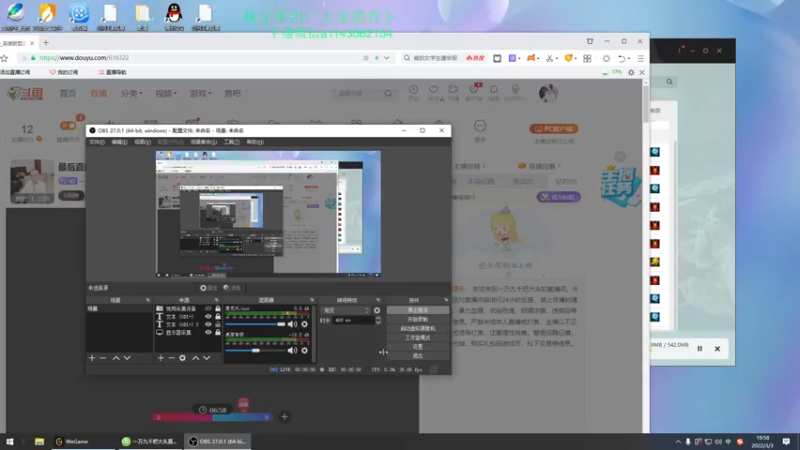Toggle lock on 视频采集设备 source
This screenshot has height=450, width=800.
218,309
